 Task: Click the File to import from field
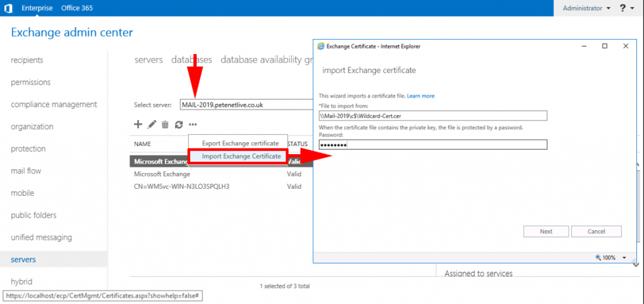(x=433, y=116)
